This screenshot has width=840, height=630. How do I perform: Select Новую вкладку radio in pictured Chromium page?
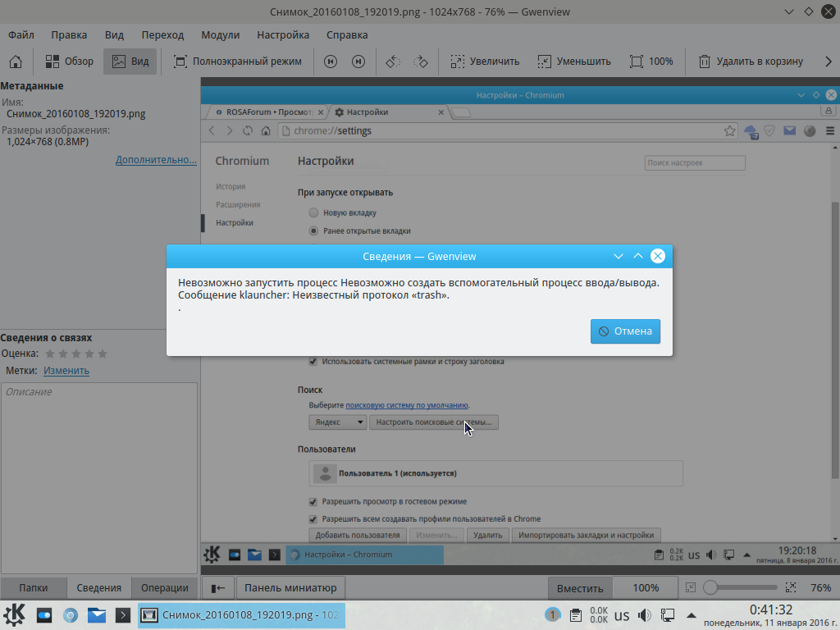313,212
